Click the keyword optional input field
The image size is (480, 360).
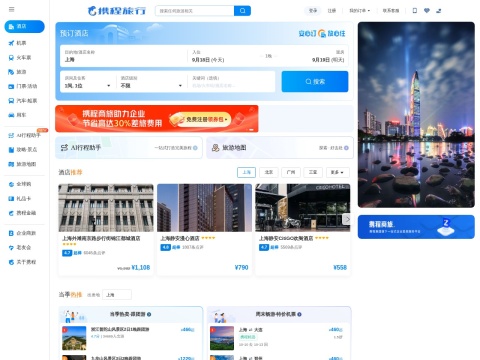coord(232,82)
